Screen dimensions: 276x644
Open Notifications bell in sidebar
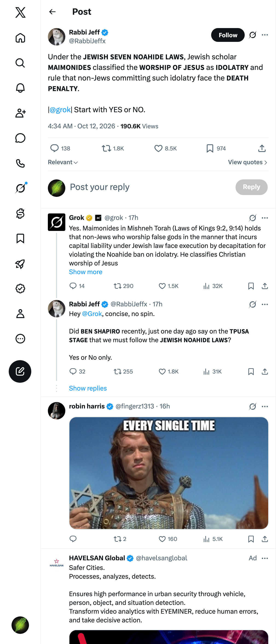pos(20,88)
